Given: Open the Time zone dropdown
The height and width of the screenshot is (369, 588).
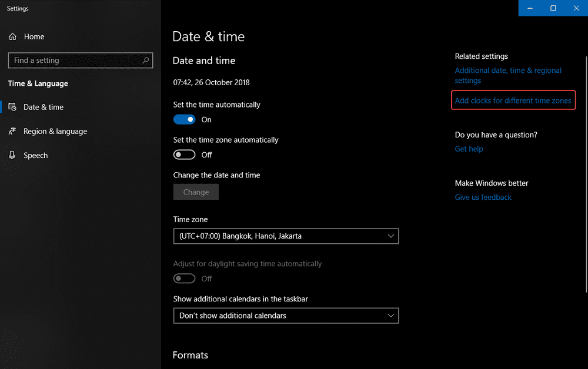Looking at the screenshot, I should (x=286, y=236).
